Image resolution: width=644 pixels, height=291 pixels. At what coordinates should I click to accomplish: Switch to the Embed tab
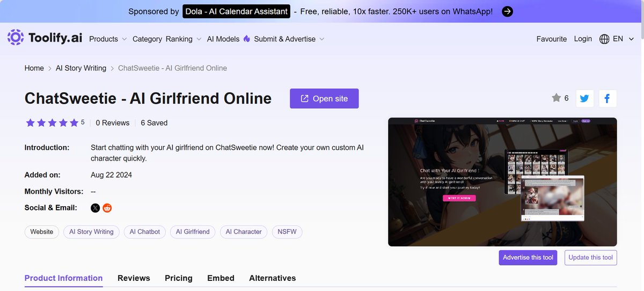221,278
